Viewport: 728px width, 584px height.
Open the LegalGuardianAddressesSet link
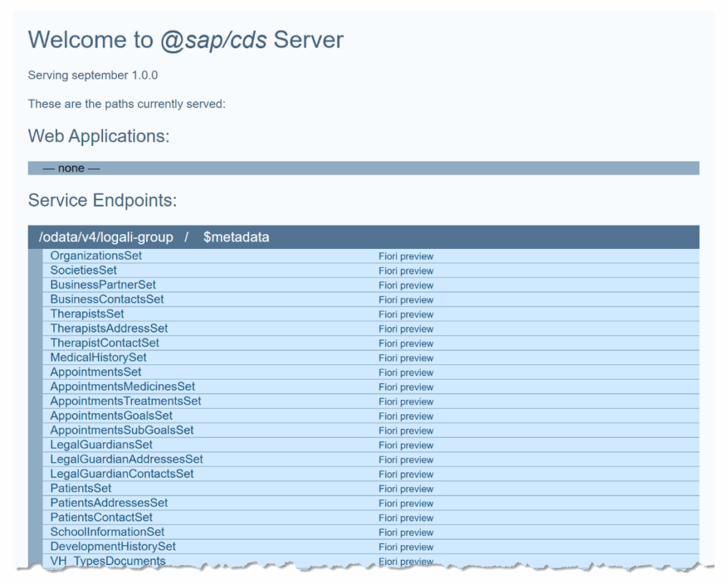point(127,459)
